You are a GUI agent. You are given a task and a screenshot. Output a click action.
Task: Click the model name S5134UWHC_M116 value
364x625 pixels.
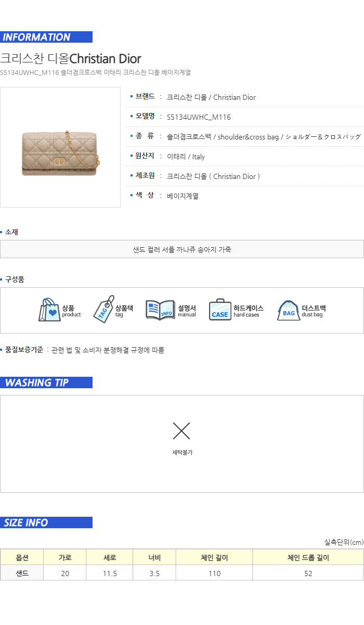pos(199,117)
